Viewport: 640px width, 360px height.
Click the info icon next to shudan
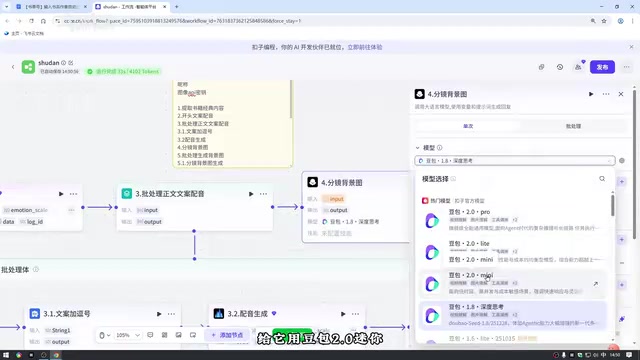(63, 63)
